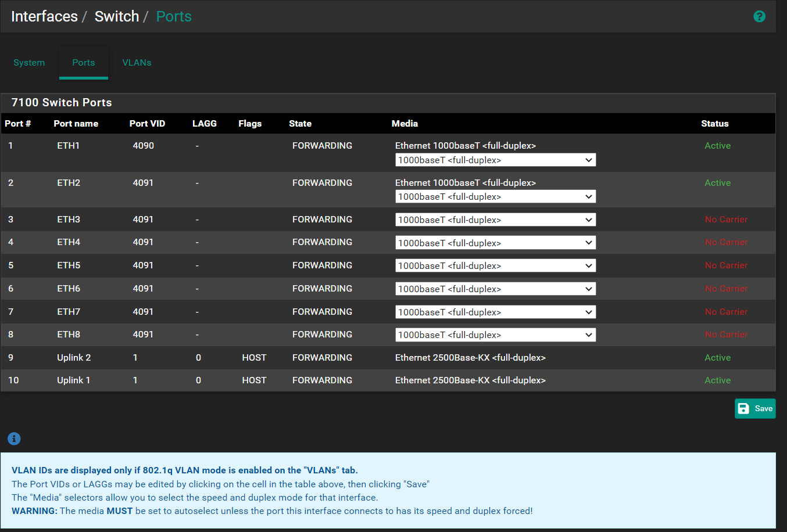Edit Port VID cell of ETH8

pos(144,335)
